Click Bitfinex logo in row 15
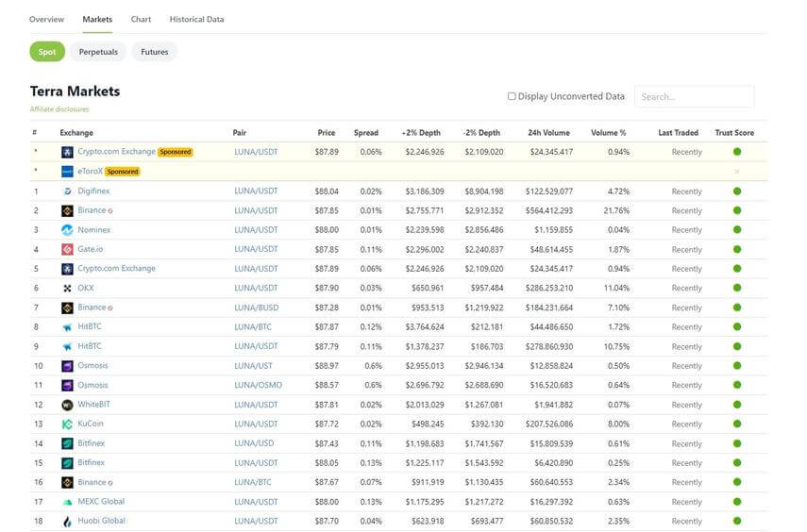Image resolution: width=807 pixels, height=532 pixels. coord(67,463)
